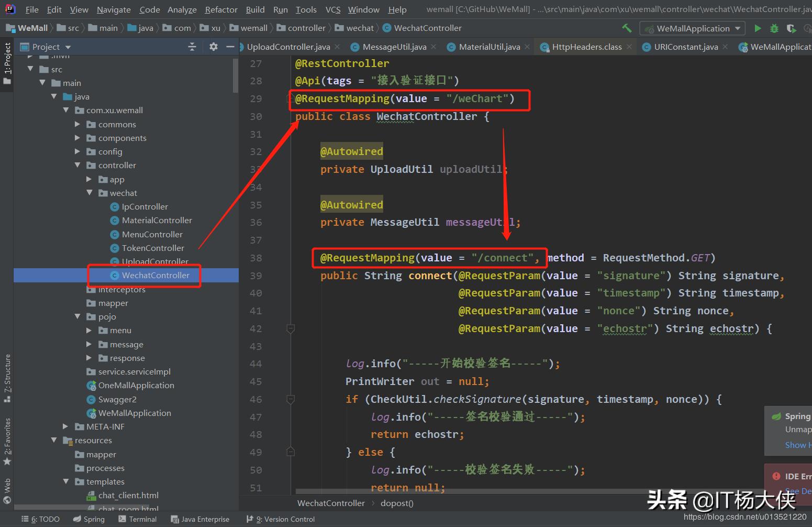
Task: Hide the Project tool window
Action: pos(230,47)
